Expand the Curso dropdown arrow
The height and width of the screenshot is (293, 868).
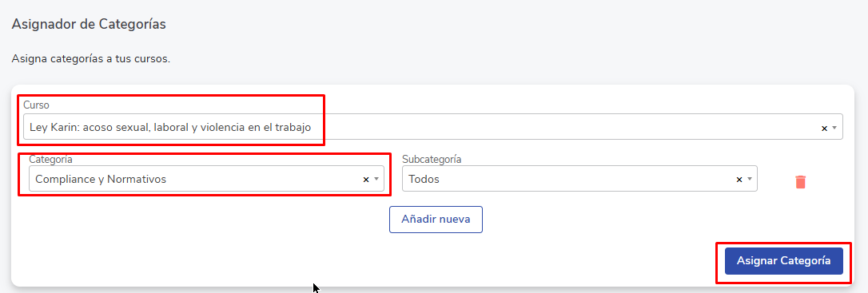[x=834, y=128]
